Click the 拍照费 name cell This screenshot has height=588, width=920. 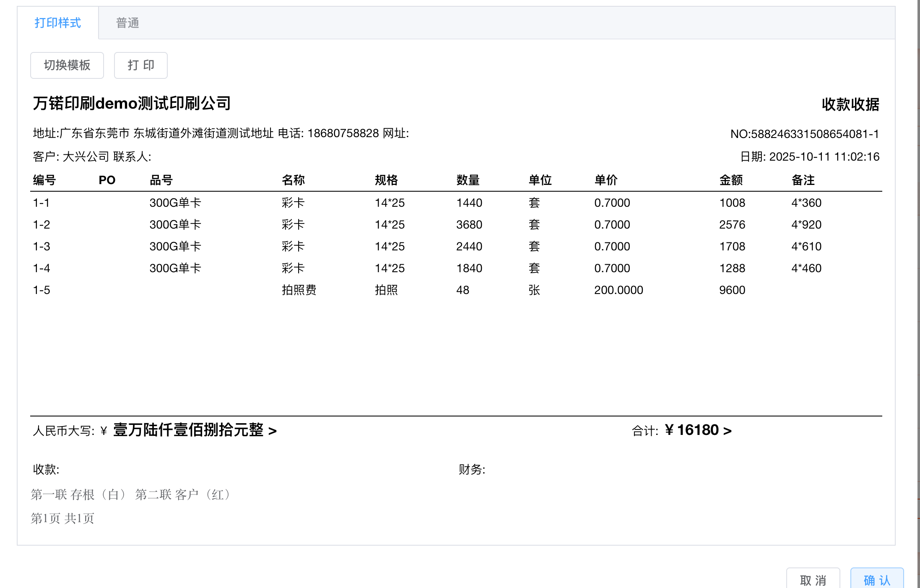tap(299, 290)
